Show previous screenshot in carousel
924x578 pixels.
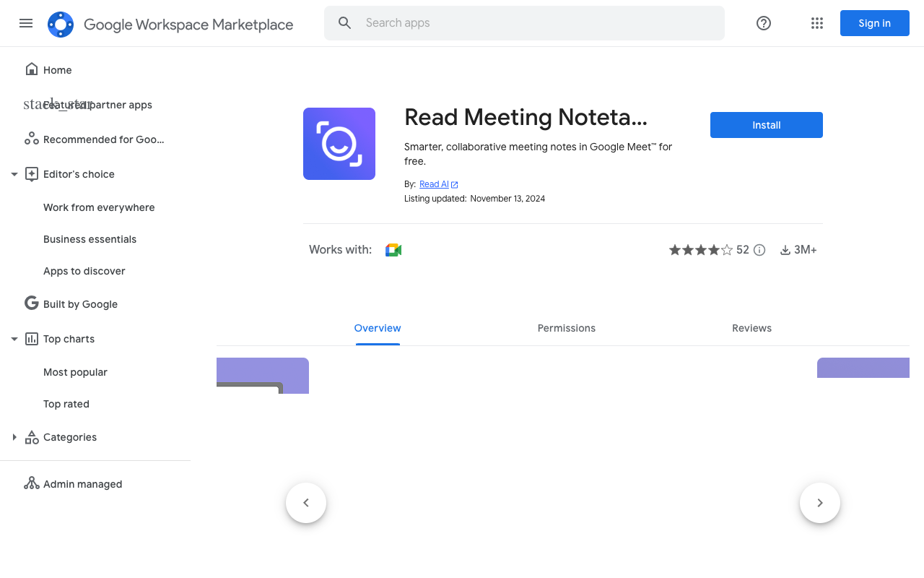click(x=306, y=503)
